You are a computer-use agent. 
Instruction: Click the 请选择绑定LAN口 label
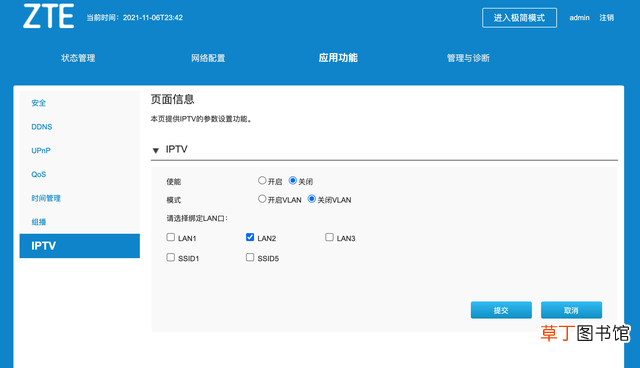pyautogui.click(x=197, y=218)
